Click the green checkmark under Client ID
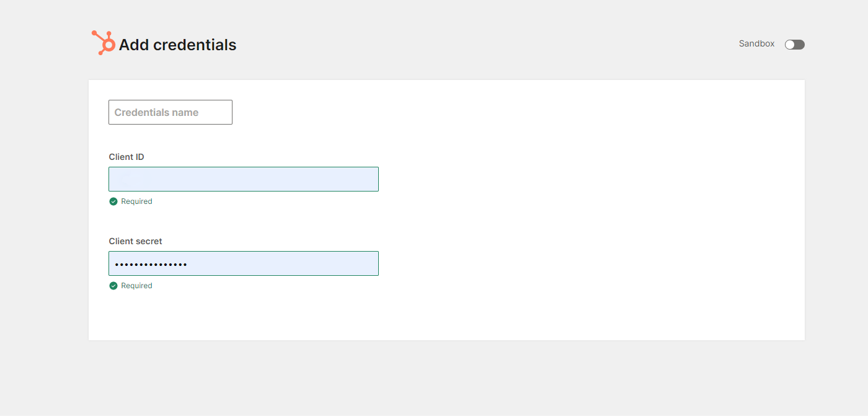Image resolution: width=868 pixels, height=419 pixels. tap(113, 201)
